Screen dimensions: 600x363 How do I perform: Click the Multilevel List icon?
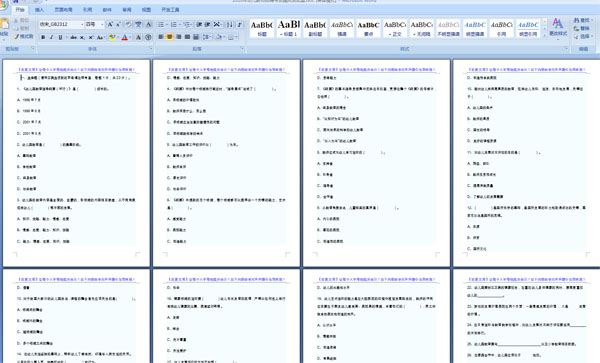point(187,24)
